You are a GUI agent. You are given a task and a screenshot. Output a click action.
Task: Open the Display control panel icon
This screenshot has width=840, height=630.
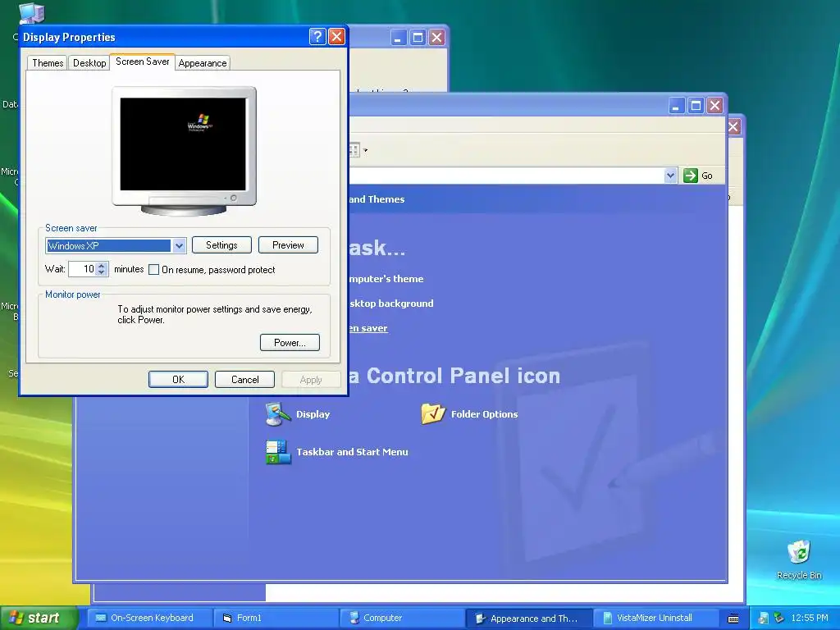297,414
